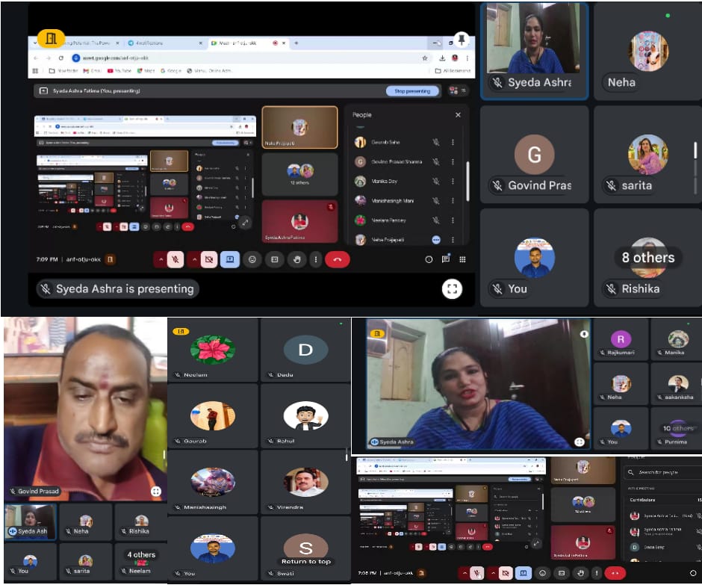
Task: Open the Activities grid icon beside chat
Action: 462,259
